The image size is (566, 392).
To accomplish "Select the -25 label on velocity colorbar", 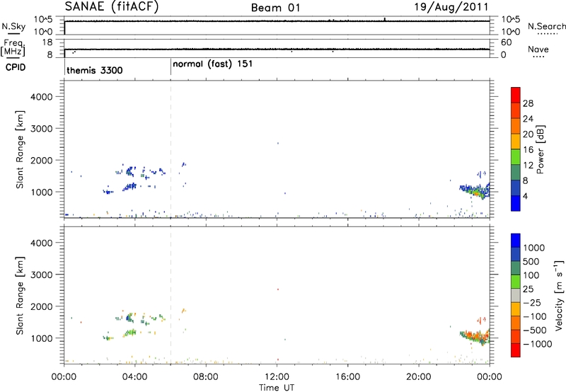I will (x=531, y=303).
